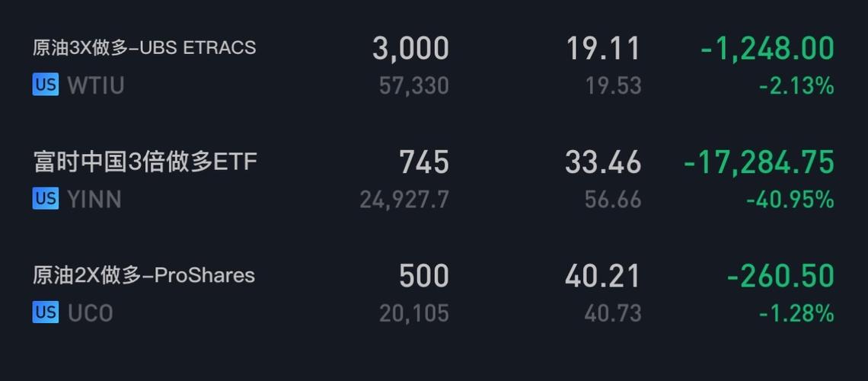Click the US market badge beside YINN
Screen dimensions: 868x381
pyautogui.click(x=46, y=199)
